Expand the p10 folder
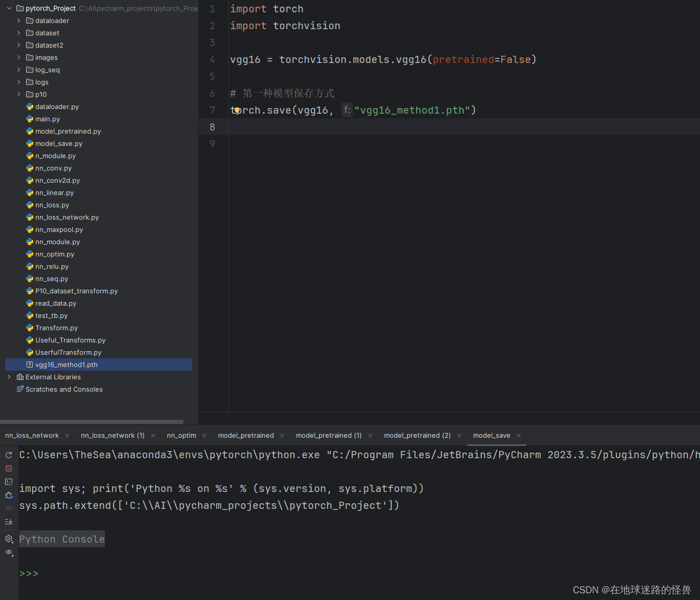 [19, 94]
